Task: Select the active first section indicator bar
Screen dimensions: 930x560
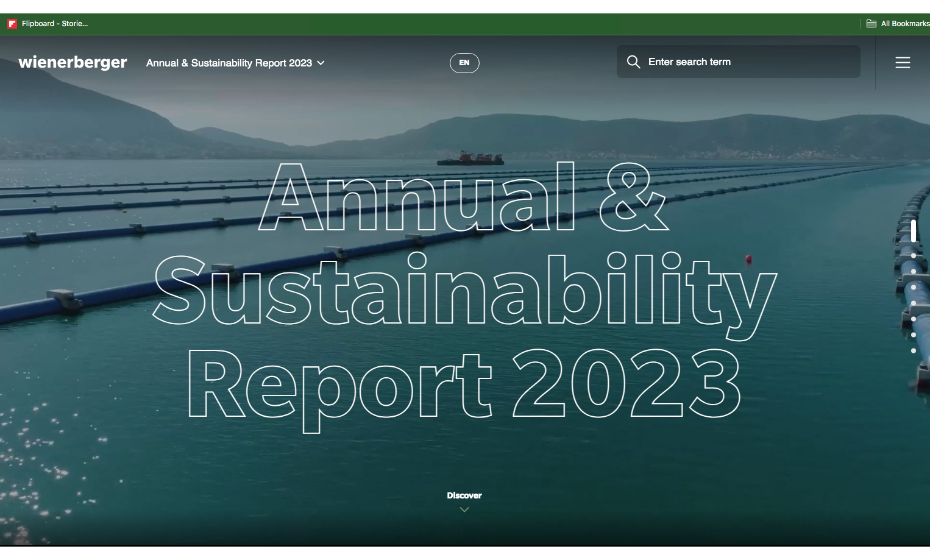Action: click(914, 230)
